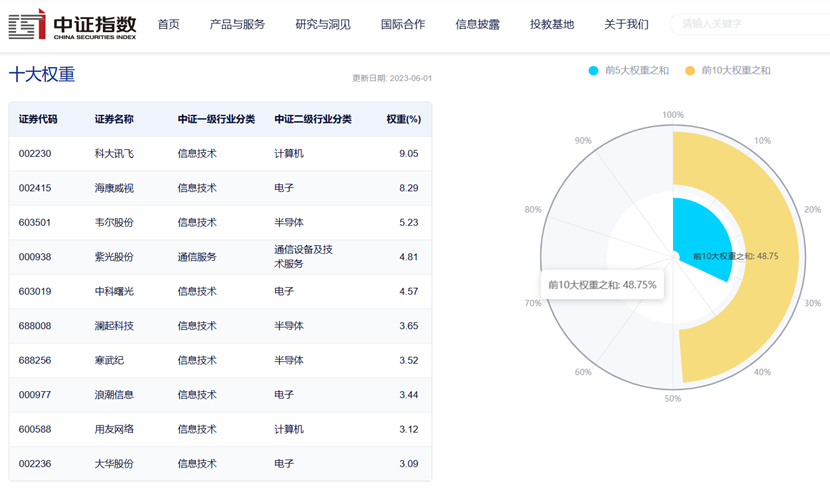Expand the 研究与洞见 navigation menu

[323, 24]
